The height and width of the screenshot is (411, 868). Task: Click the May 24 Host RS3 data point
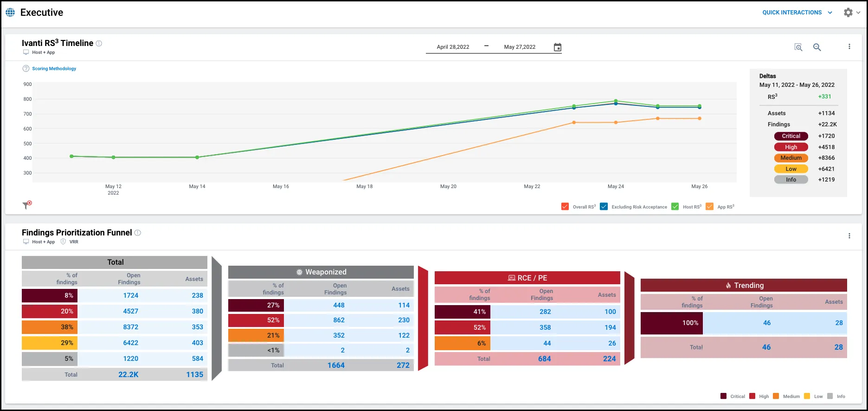click(x=616, y=101)
